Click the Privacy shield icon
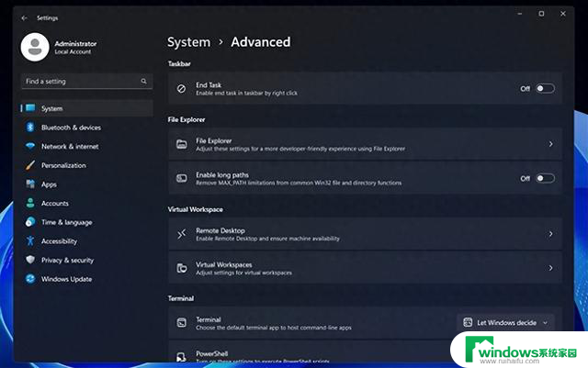 pyautogui.click(x=30, y=260)
